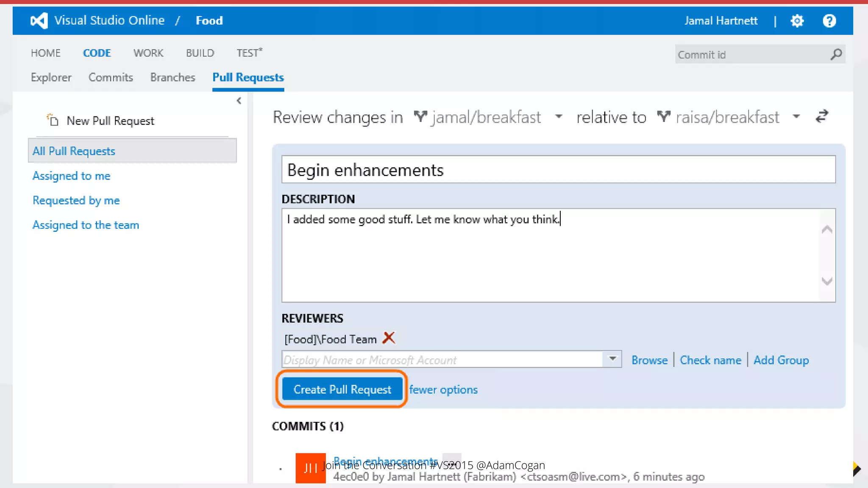Click the Visual Studio logo icon
The image size is (868, 488).
click(39, 20)
